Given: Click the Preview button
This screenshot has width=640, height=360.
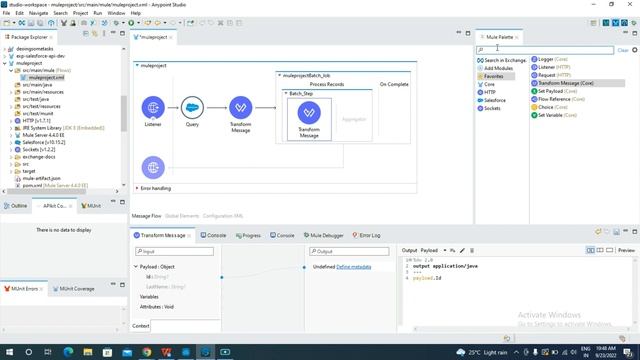Looking at the screenshot, I should (626, 250).
